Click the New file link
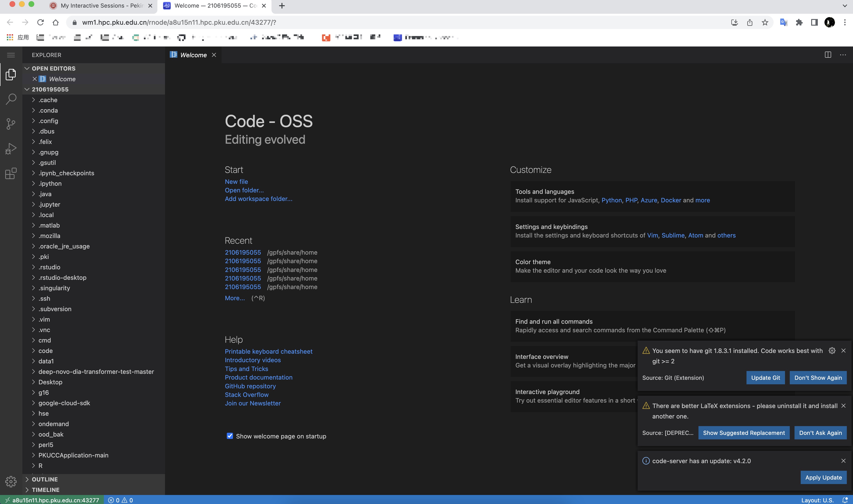This screenshot has height=504, width=853. [236, 182]
